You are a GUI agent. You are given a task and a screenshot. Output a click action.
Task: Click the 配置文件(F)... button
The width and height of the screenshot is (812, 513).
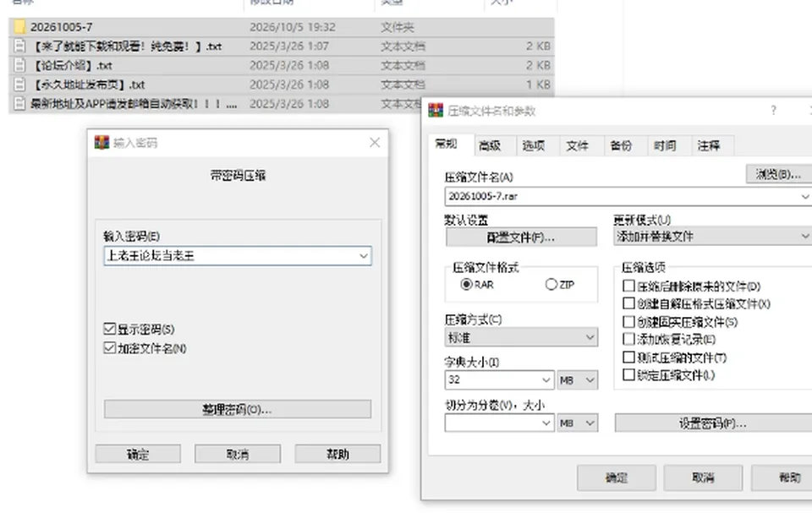521,237
